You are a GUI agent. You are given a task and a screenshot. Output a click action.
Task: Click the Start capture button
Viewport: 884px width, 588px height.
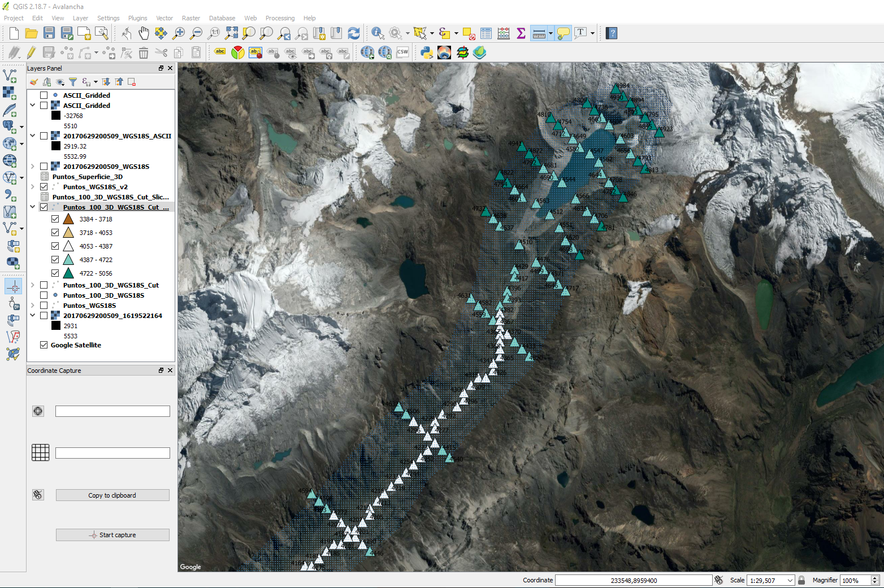(112, 535)
